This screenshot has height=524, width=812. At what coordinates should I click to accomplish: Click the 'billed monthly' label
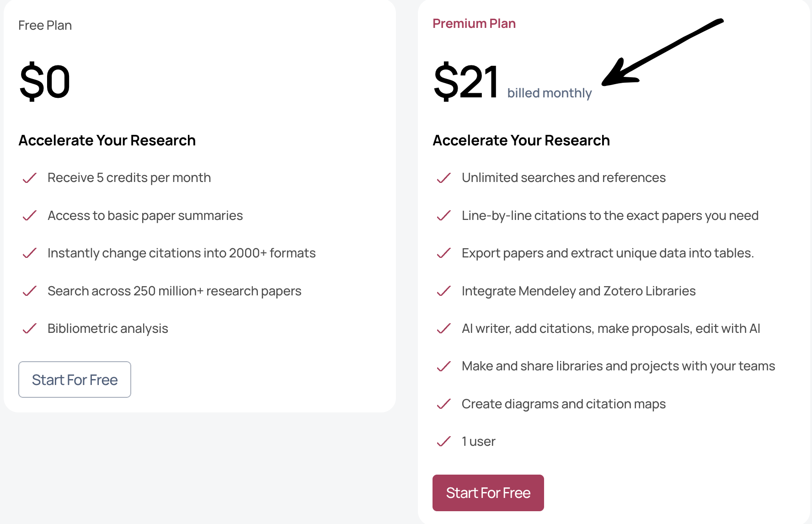[x=549, y=92]
